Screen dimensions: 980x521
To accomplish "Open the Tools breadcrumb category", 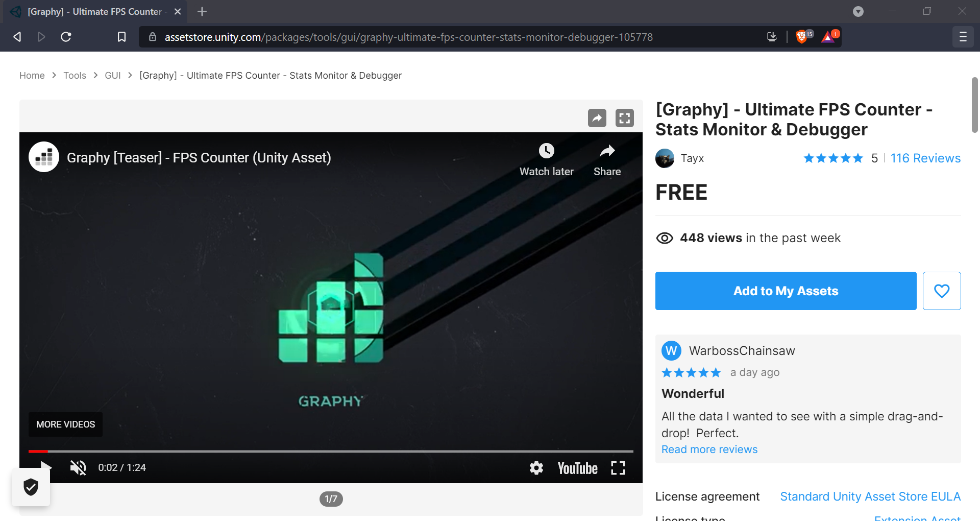I will pyautogui.click(x=75, y=76).
